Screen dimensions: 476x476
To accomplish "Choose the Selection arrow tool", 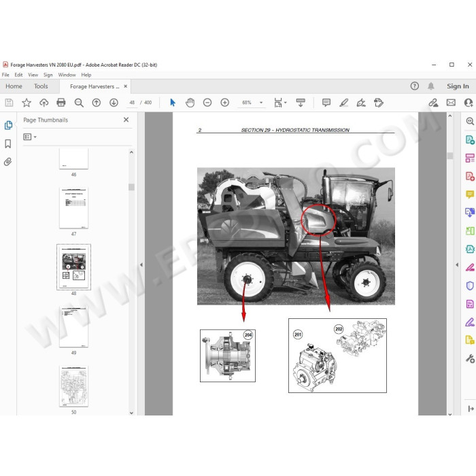I will click(173, 103).
